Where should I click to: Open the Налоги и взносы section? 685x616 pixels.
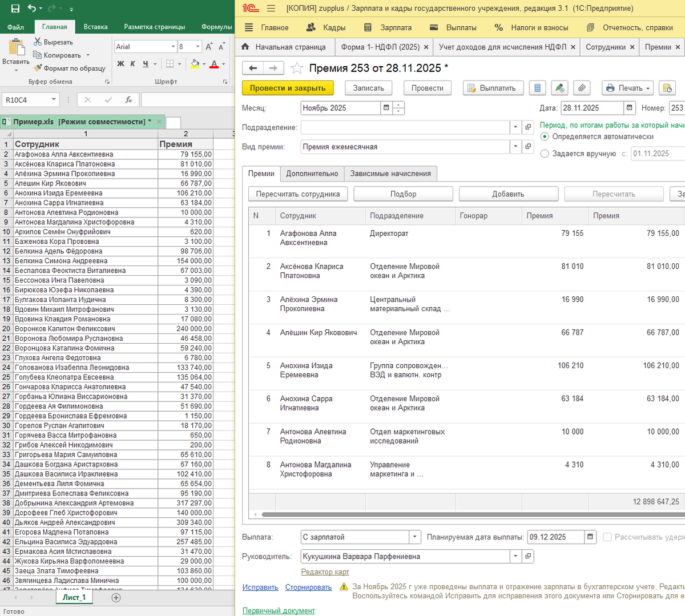tap(531, 27)
